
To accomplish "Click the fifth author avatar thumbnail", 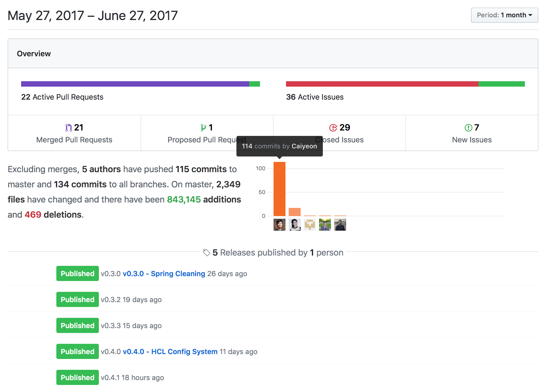I will [x=340, y=225].
